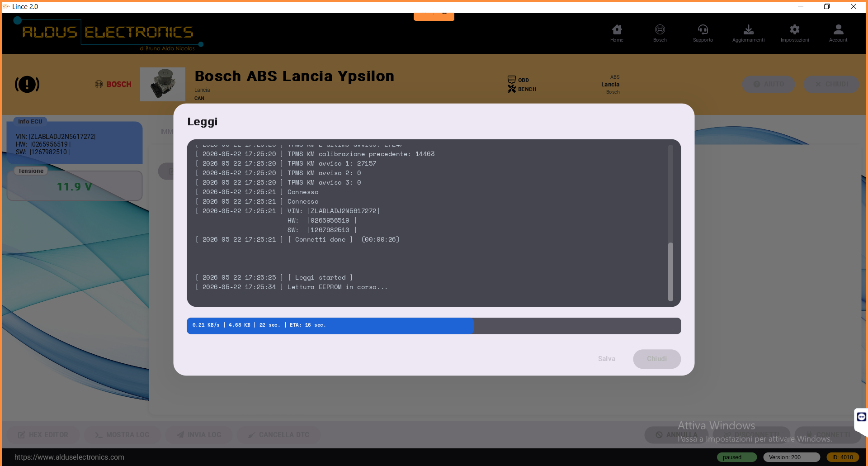This screenshot has width=868, height=466.
Task: Click the INVIA LOG button
Action: pos(199,435)
